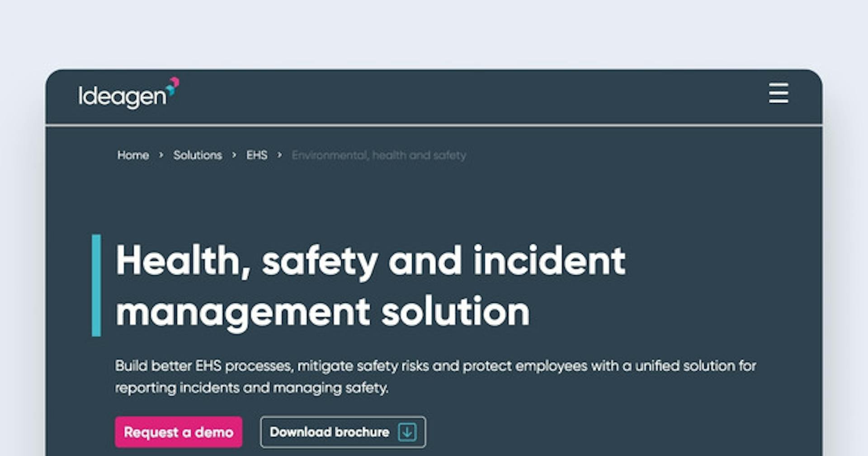Open Solutions breadcrumb link
868x456 pixels.
pyautogui.click(x=198, y=155)
